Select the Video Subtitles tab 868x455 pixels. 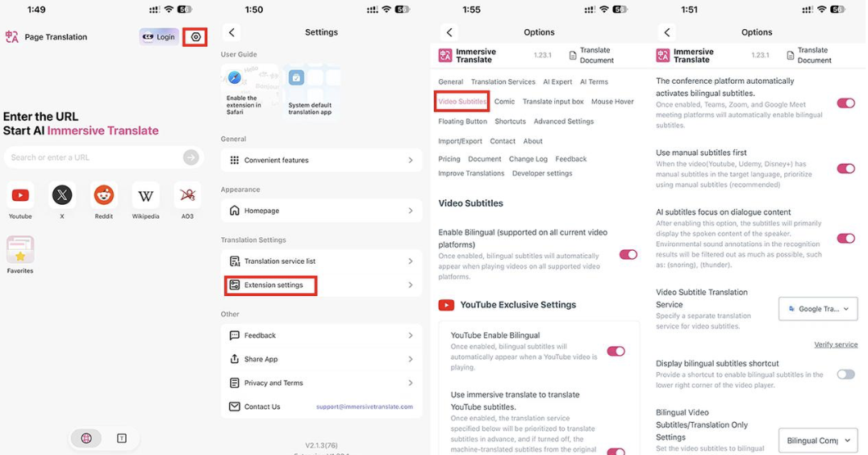[x=462, y=102]
